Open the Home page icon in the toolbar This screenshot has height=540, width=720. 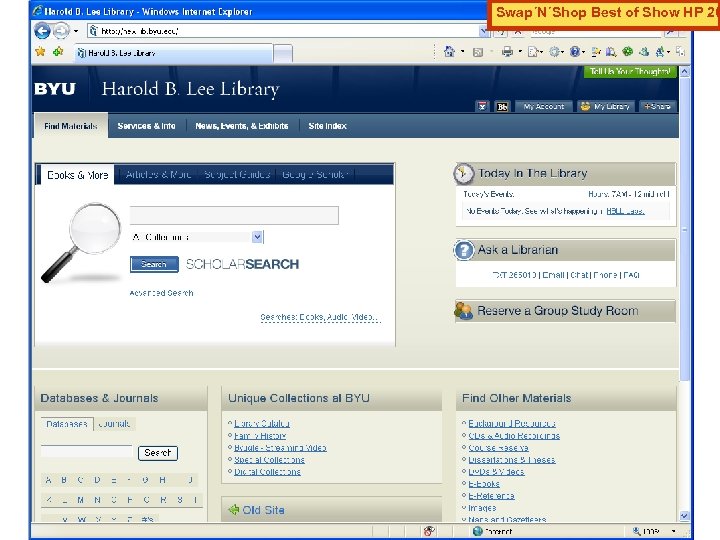[x=449, y=51]
